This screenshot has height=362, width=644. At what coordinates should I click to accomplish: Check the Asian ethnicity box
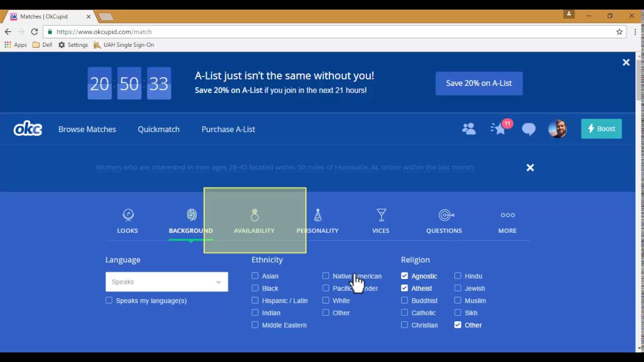[x=255, y=276]
